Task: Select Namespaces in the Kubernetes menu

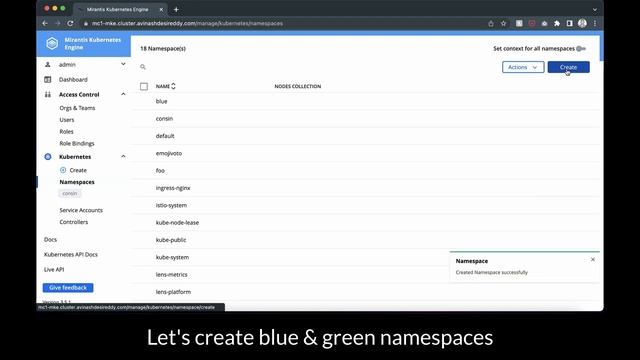Action: (77, 182)
